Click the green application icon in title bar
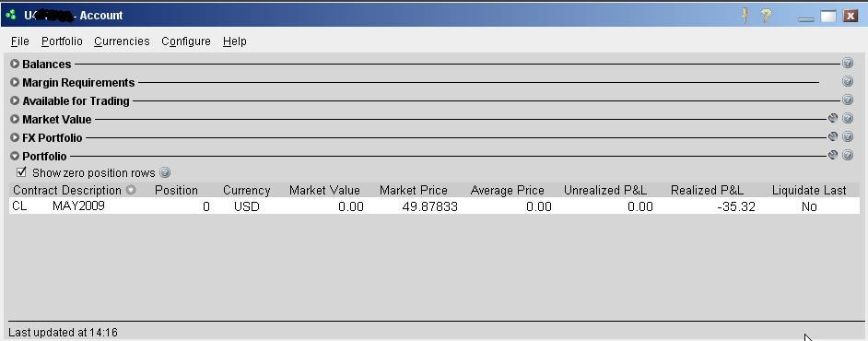 pyautogui.click(x=10, y=15)
